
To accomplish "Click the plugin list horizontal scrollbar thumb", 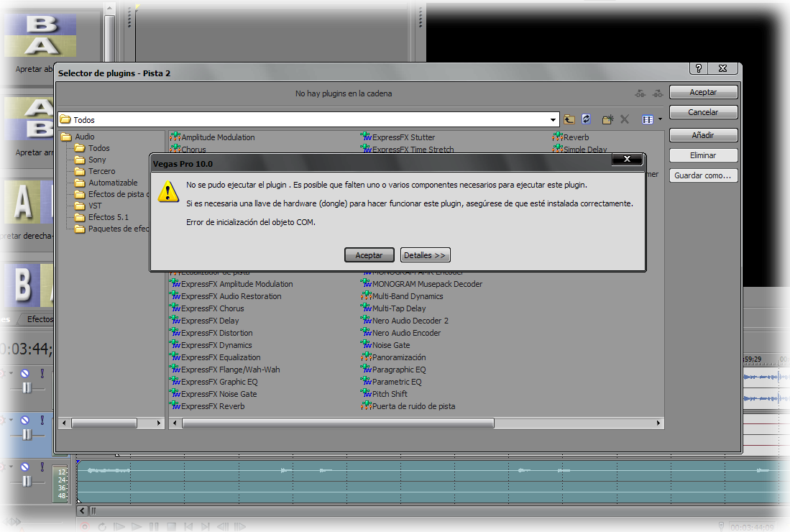I will [x=338, y=423].
